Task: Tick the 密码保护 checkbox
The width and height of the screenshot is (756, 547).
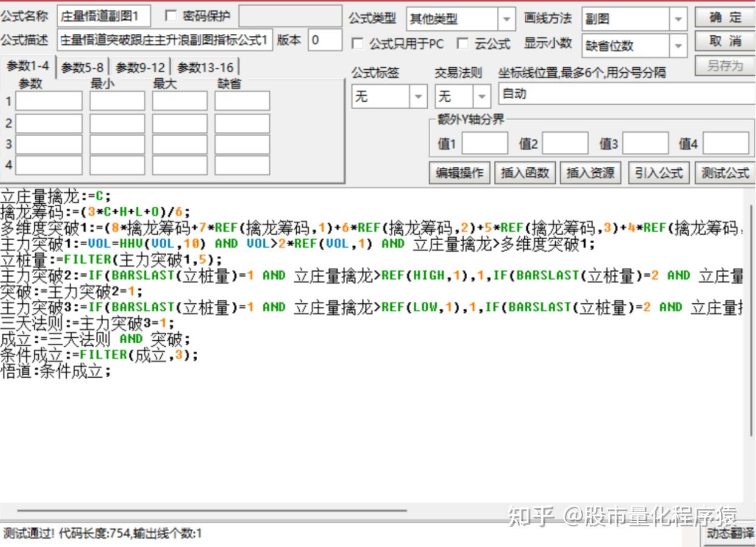Action: click(171, 16)
